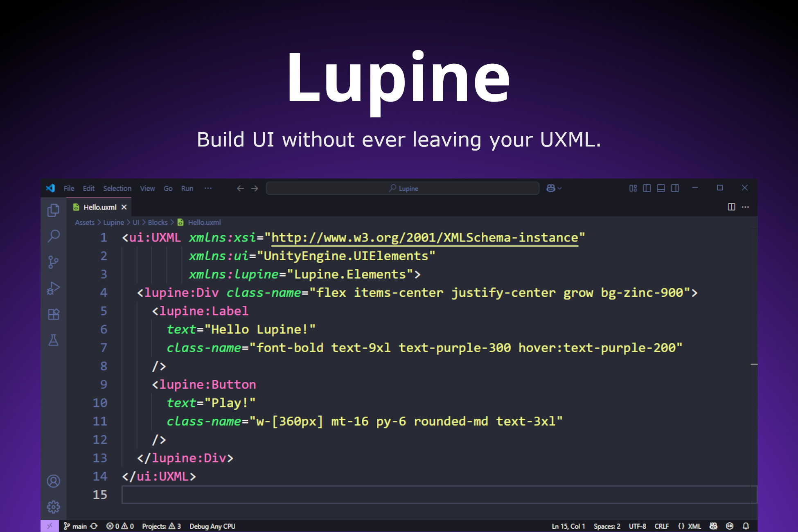Expand the hidden menus ellipsis after Run

pyautogui.click(x=208, y=188)
